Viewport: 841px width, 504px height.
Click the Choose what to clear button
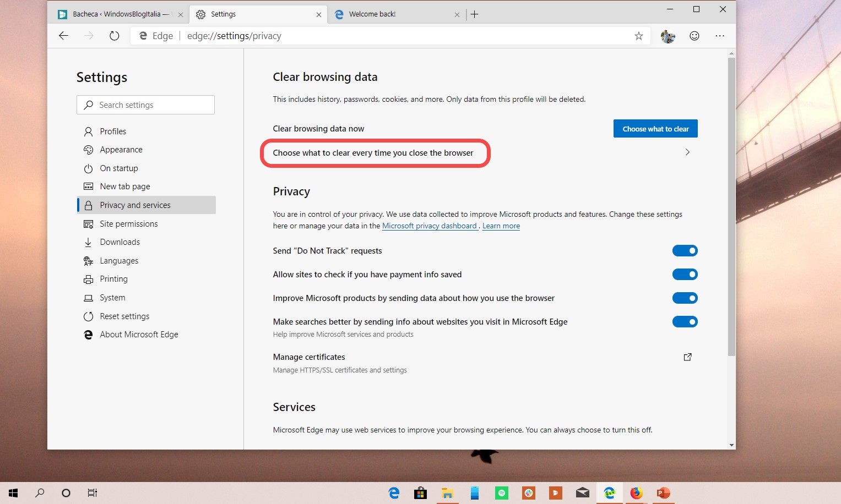pos(655,129)
